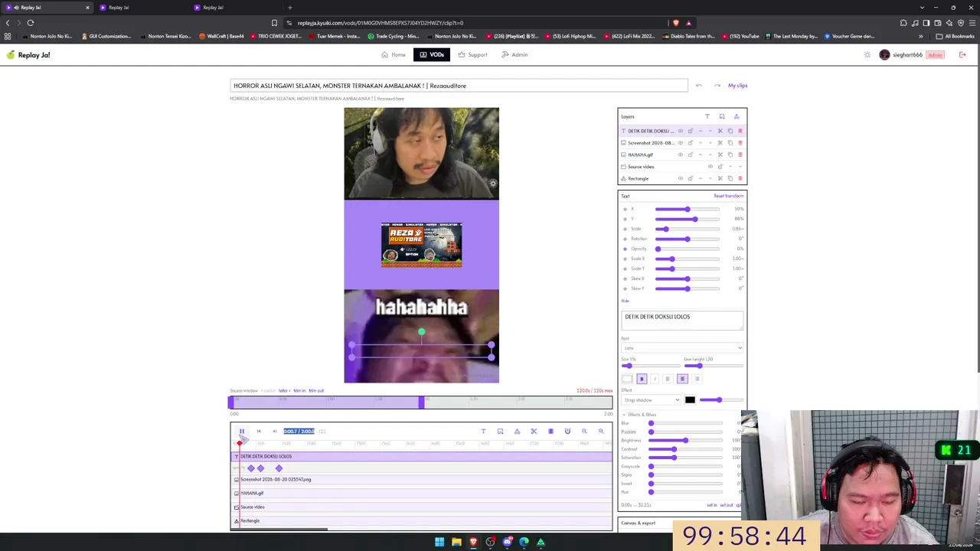Toggle visibility of DETIK DETIK DOKSLI layer
Viewport: 980px width, 551px height.
click(x=680, y=131)
